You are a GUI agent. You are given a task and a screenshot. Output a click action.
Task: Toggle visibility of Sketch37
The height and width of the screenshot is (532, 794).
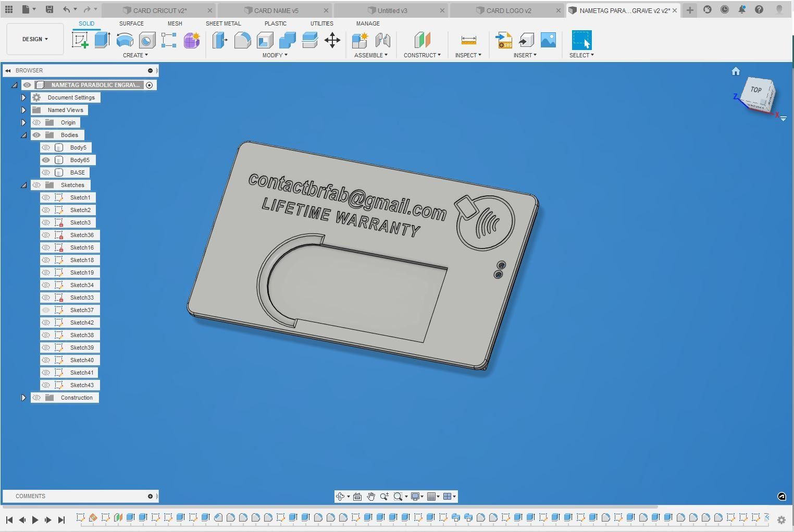46,310
